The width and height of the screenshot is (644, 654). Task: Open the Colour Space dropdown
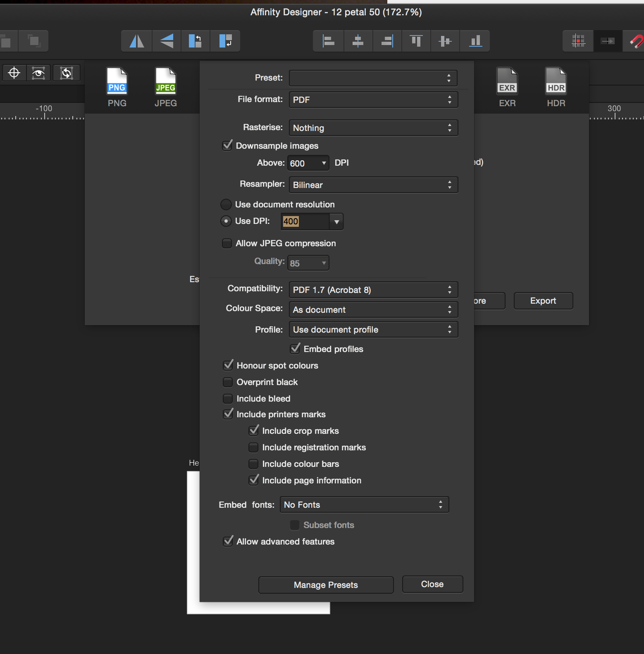point(373,309)
